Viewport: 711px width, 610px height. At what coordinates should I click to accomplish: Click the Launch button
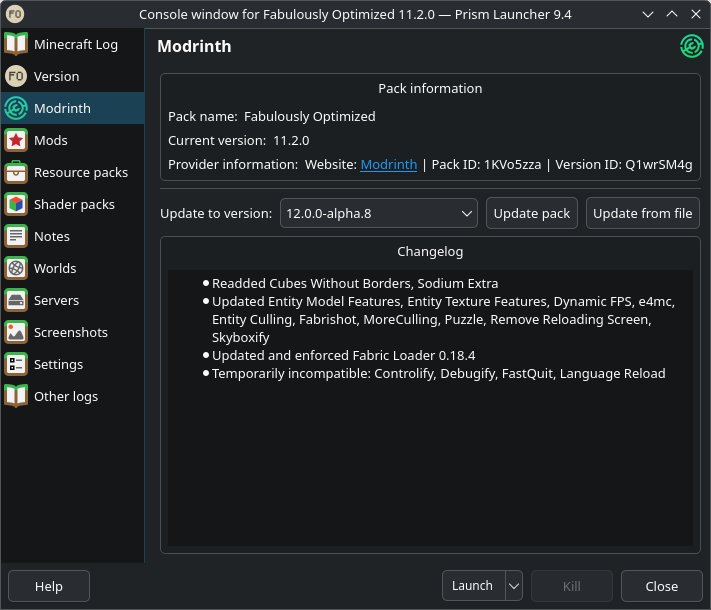pyautogui.click(x=473, y=586)
